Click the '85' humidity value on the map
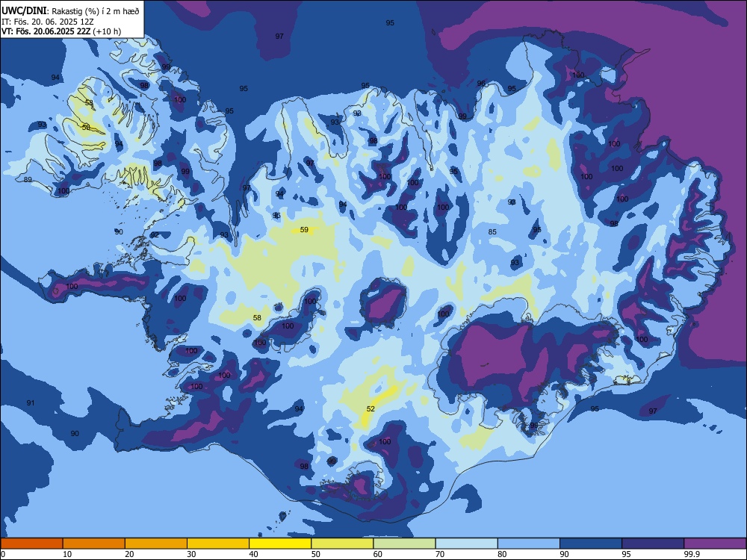 click(492, 232)
